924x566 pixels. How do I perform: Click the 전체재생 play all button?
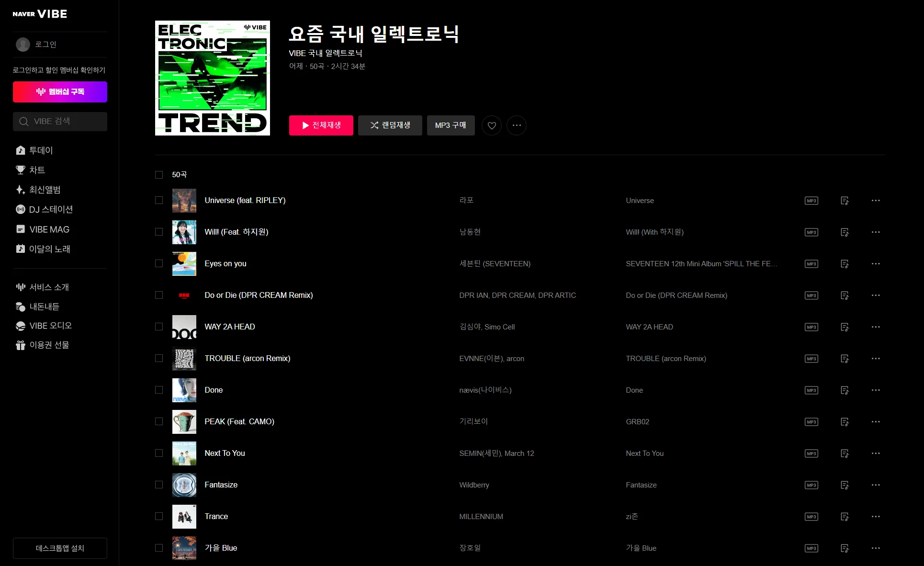(321, 125)
